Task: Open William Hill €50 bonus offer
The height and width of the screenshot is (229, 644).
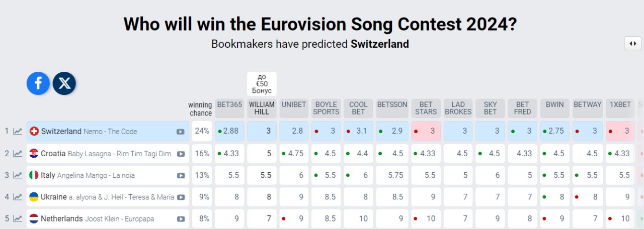Action: (x=262, y=84)
